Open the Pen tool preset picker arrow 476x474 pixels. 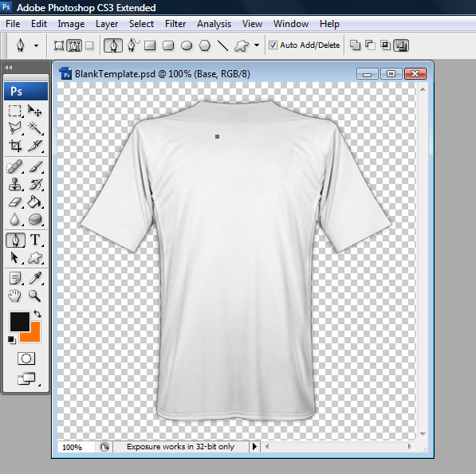pos(36,45)
